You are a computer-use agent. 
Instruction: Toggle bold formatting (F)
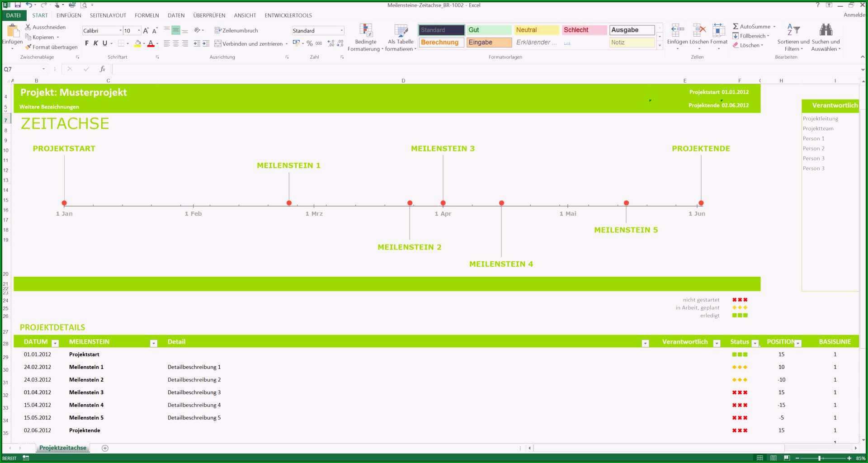pos(87,43)
